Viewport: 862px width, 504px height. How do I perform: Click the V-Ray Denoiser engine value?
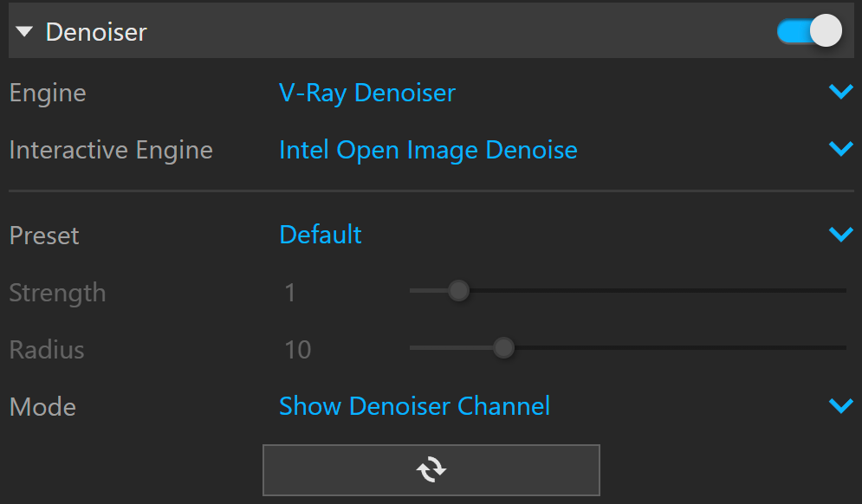point(367,93)
